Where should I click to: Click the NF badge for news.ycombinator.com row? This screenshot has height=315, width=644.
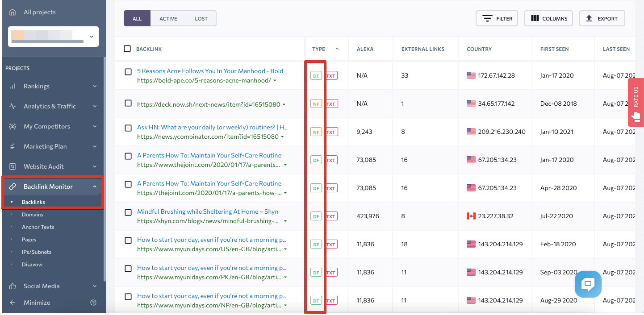pos(316,132)
